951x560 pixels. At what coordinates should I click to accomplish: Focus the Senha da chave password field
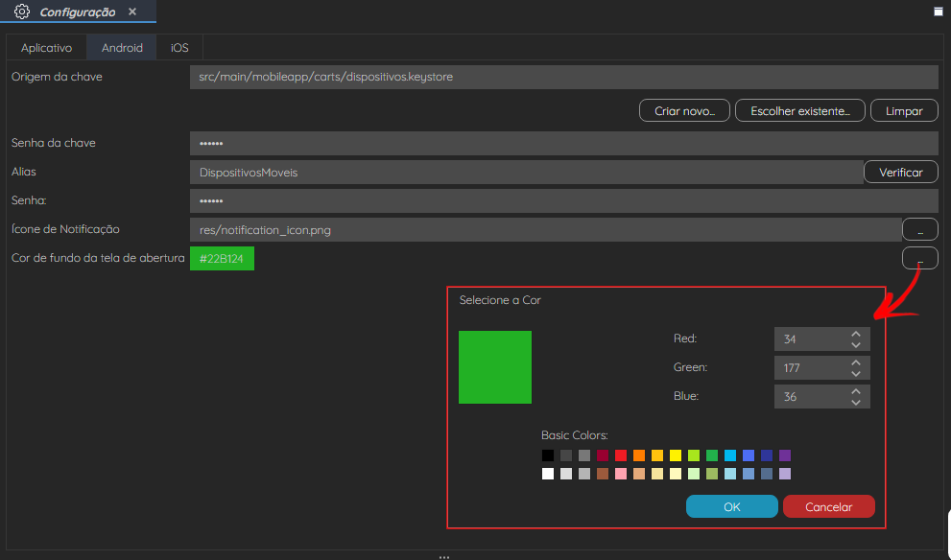coord(564,144)
